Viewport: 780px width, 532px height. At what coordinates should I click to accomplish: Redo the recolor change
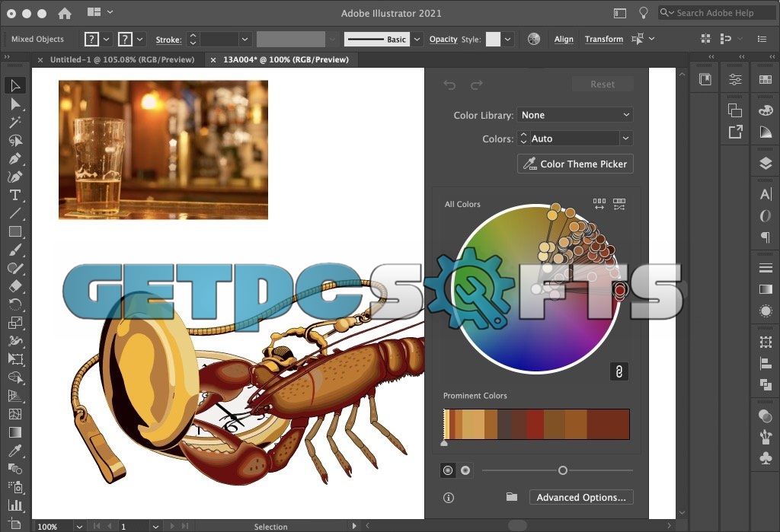pos(476,85)
